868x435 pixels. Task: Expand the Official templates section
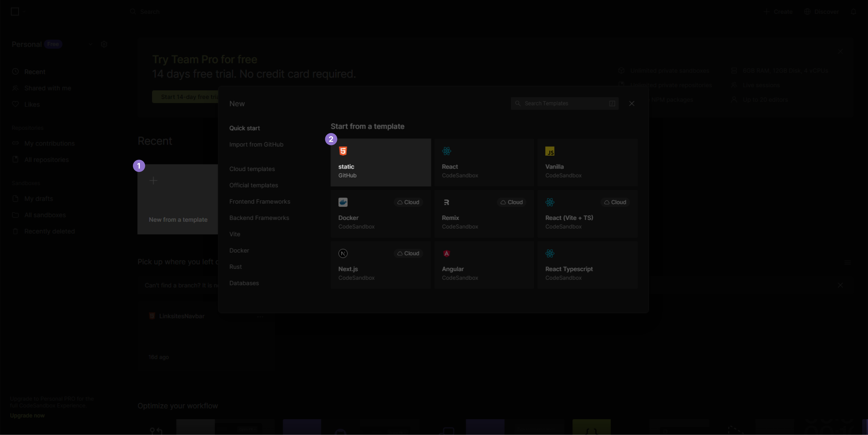[x=253, y=185]
